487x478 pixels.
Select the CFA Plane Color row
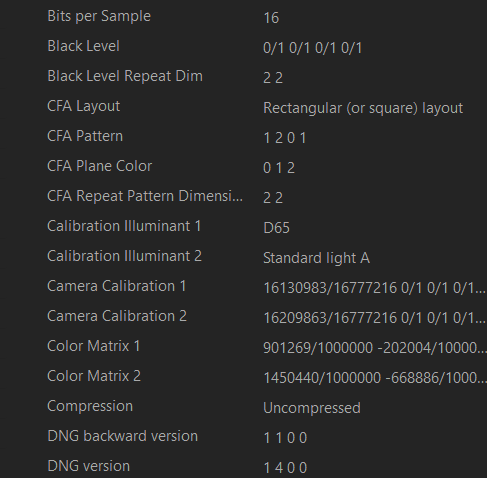coord(243,167)
